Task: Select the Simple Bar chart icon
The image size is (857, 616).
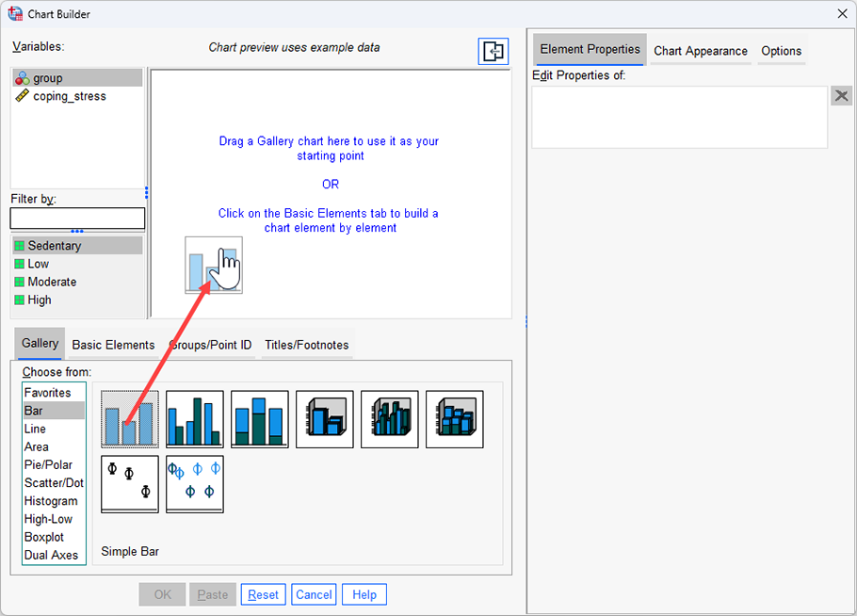Action: 129,418
